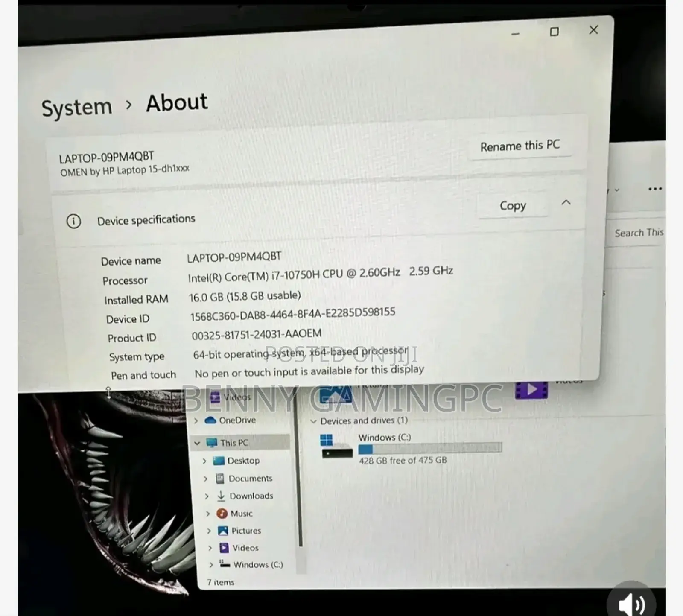Select the Documents icon in the navigation tree

220,479
